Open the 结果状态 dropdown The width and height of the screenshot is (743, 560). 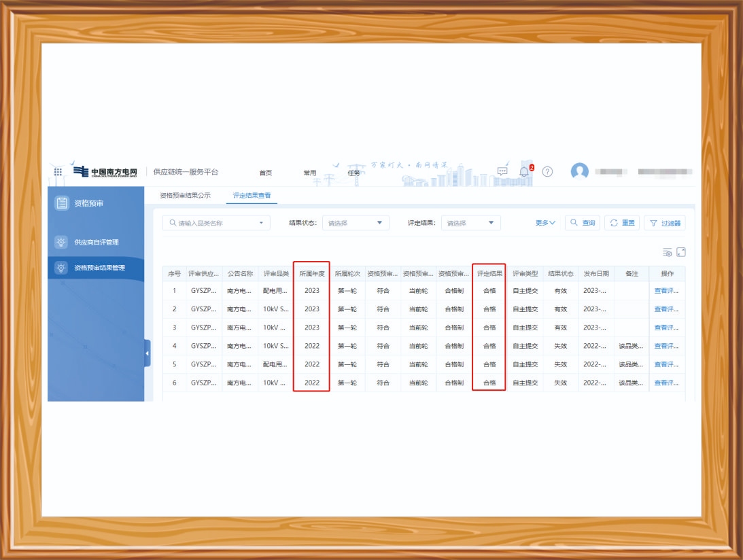coord(355,223)
